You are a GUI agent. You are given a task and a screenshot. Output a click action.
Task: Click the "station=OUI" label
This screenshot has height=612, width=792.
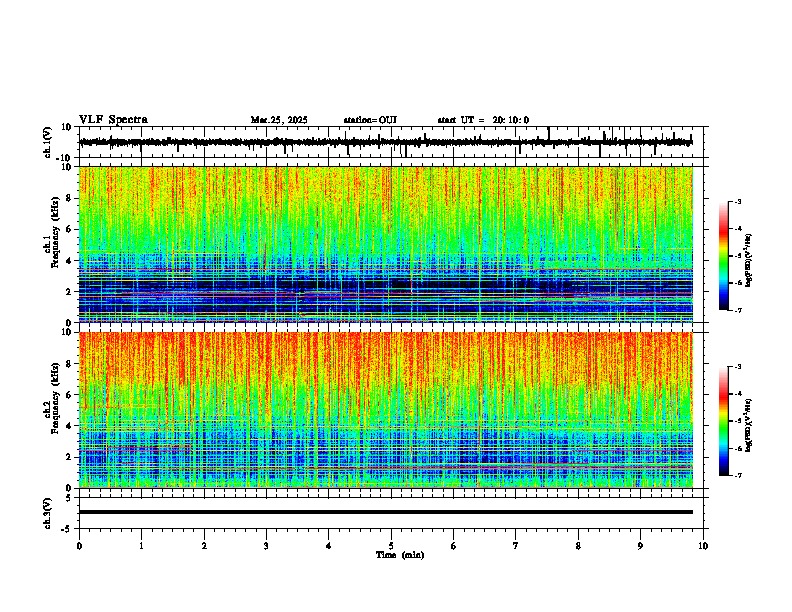click(x=370, y=120)
